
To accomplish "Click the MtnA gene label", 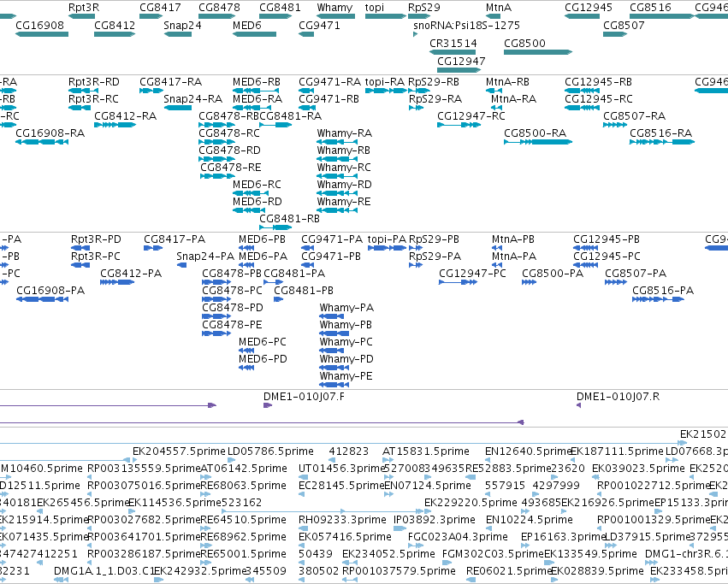I will click(499, 8).
